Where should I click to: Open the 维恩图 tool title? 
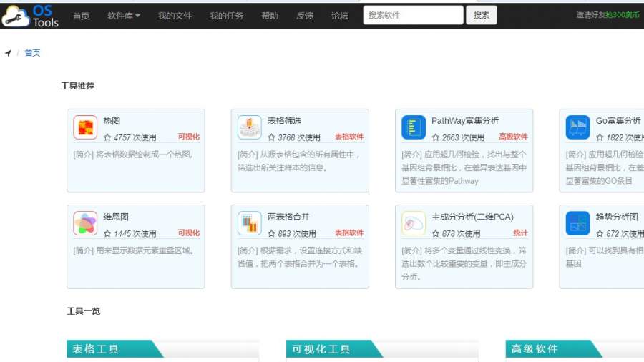(x=116, y=217)
